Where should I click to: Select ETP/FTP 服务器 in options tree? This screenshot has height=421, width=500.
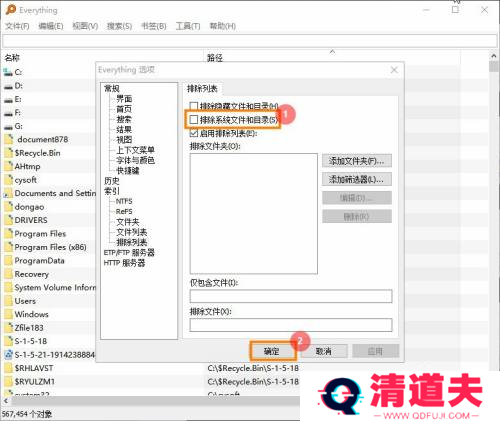[x=129, y=253]
